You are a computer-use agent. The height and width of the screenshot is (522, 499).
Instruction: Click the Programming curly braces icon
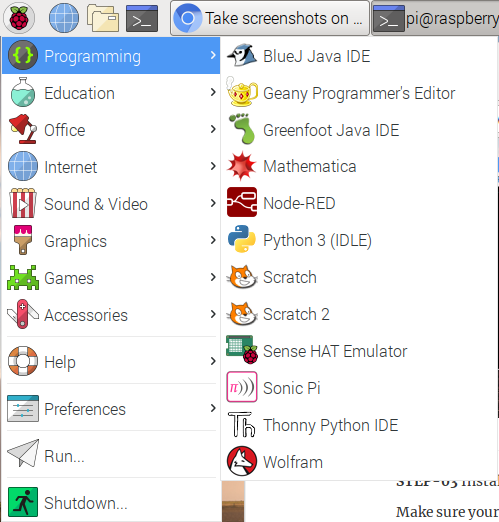pos(23,55)
